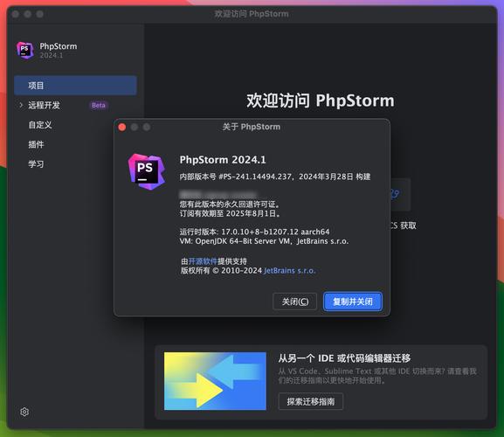504x437 pixels.
Task: Select the 项目 tab in sidebar
Action: [x=75, y=86]
